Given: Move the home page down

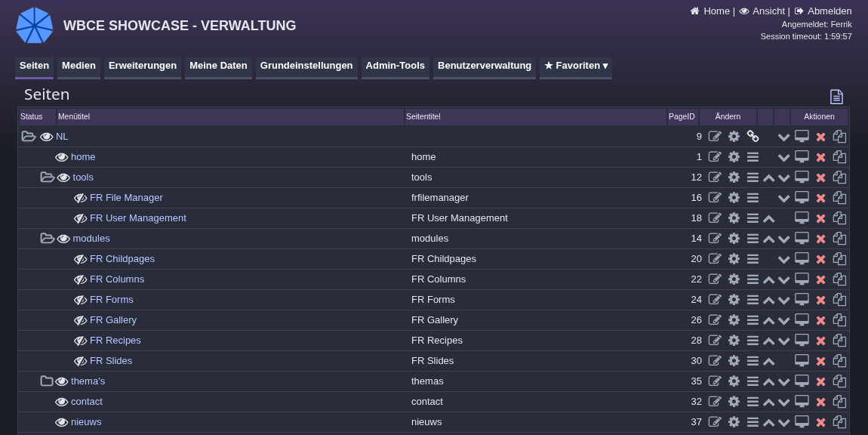Looking at the screenshot, I should [783, 158].
